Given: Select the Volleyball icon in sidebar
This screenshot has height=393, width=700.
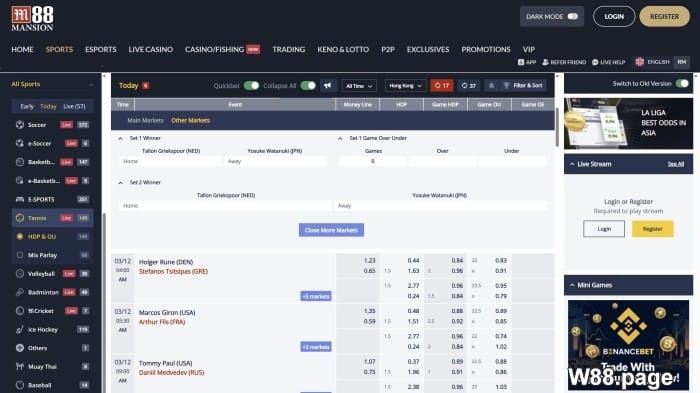Looking at the screenshot, I should pyautogui.click(x=20, y=274).
